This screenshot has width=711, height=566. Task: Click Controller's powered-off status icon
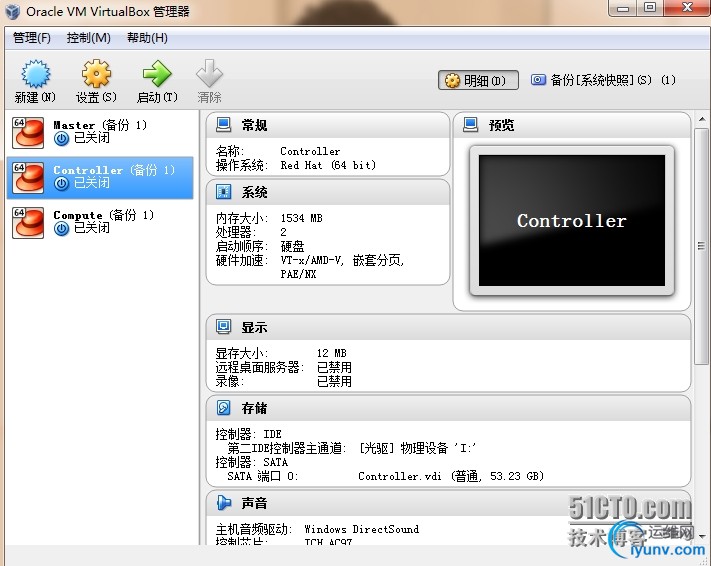pyautogui.click(x=61, y=184)
